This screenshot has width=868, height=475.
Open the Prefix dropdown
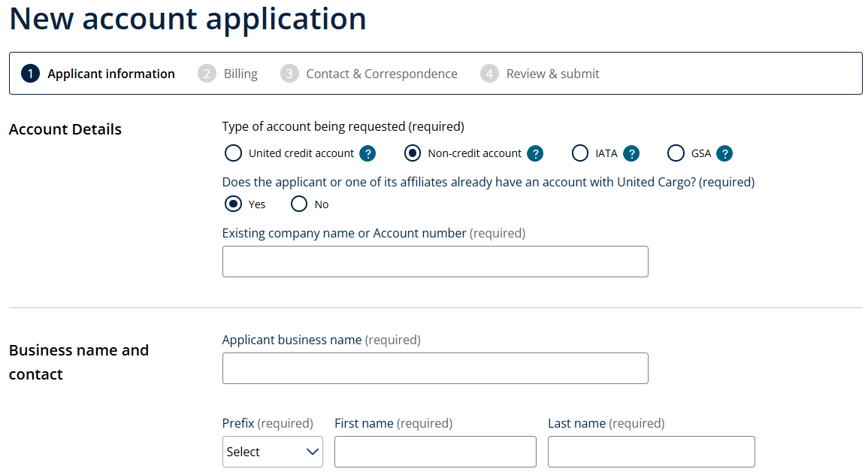[x=273, y=452]
